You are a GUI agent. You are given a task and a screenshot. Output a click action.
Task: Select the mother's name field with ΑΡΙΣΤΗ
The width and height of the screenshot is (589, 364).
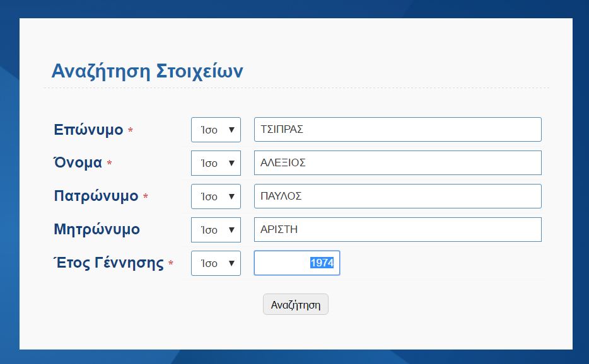tap(397, 230)
